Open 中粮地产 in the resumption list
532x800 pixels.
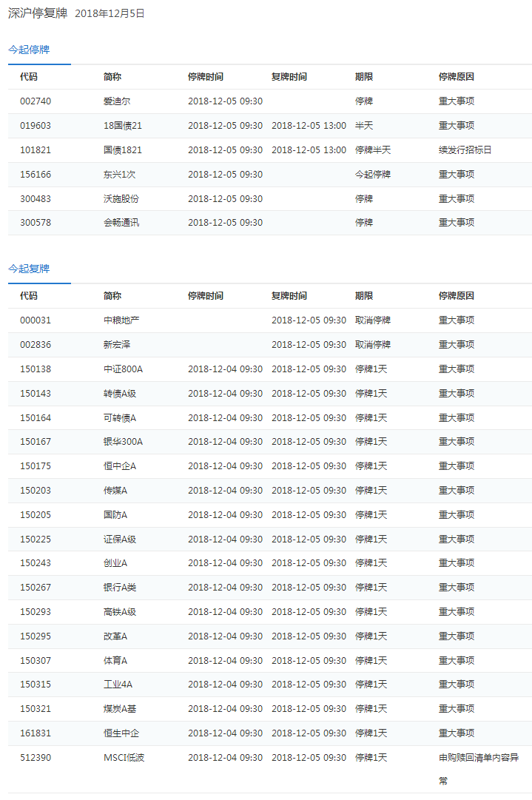121,320
